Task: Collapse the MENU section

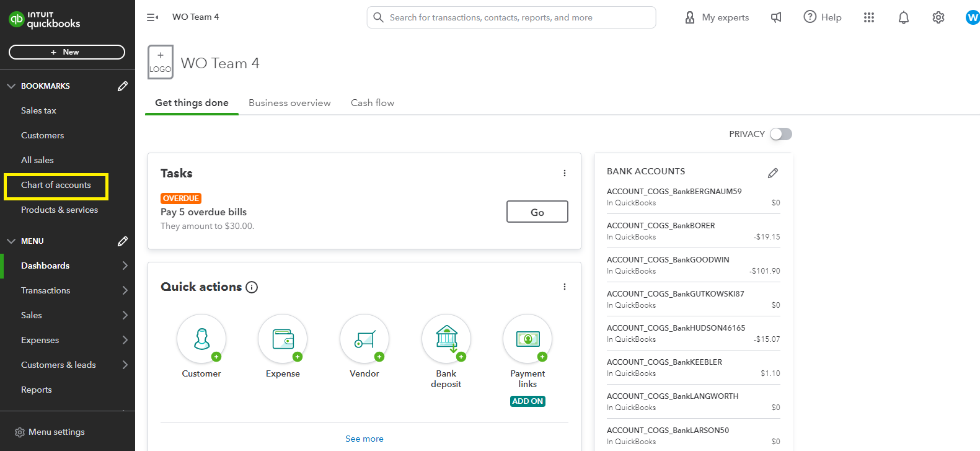Action: point(11,241)
